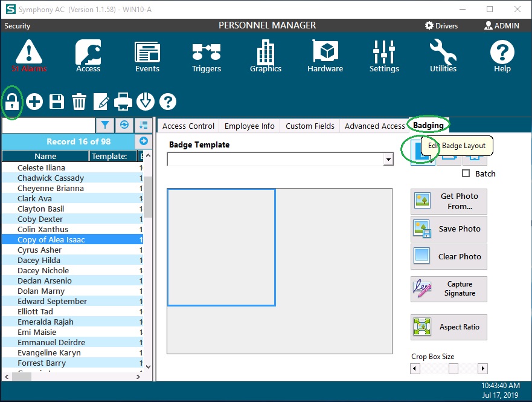Click the down-arrow circle icon in toolbar
Screen dimensions: 532x402
pos(146,102)
